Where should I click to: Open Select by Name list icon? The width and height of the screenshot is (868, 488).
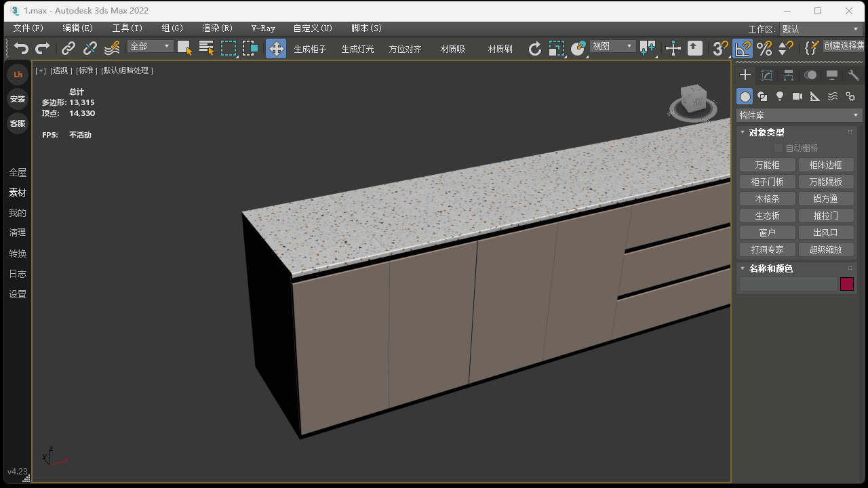pos(207,48)
